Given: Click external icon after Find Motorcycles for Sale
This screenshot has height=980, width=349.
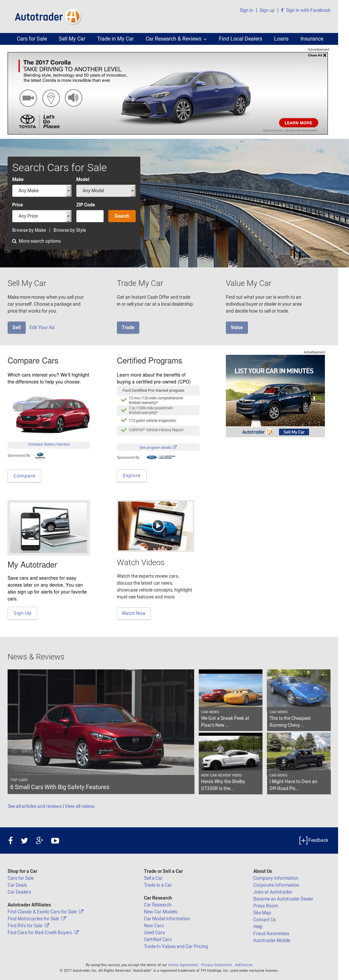Looking at the screenshot, I should tap(64, 918).
